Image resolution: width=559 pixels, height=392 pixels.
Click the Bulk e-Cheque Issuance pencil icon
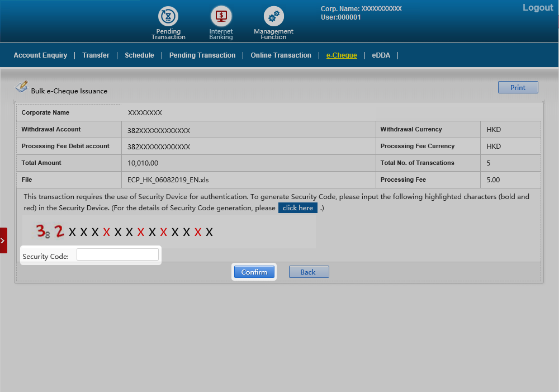(21, 87)
